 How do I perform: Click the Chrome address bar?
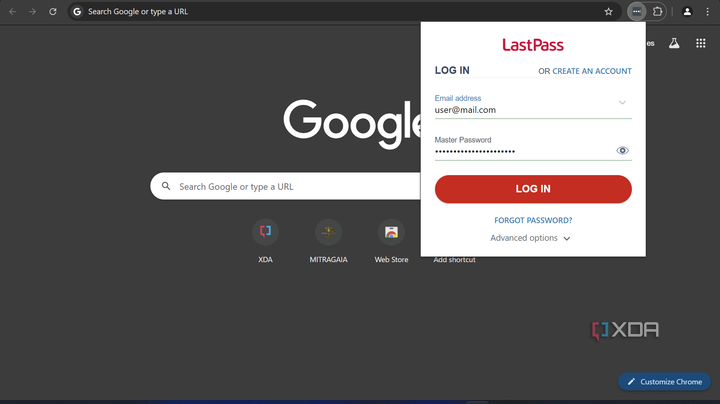pyautogui.click(x=344, y=11)
